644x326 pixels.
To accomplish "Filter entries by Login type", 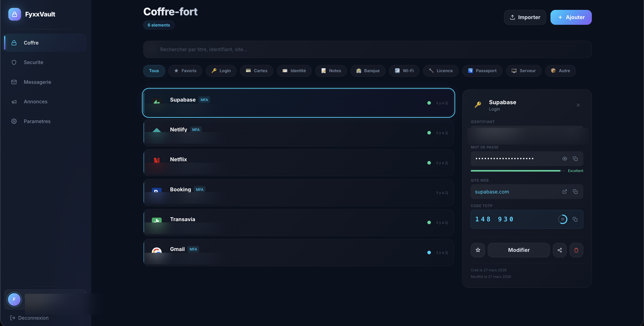I will coord(221,71).
